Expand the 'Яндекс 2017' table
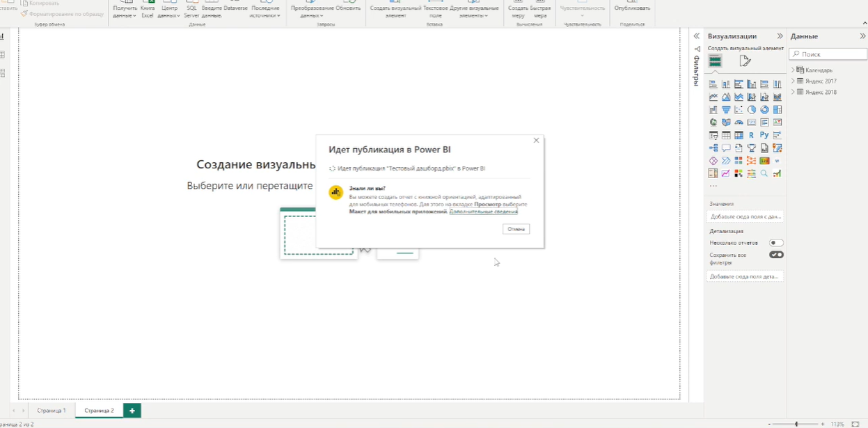This screenshot has height=428, width=868. (794, 81)
